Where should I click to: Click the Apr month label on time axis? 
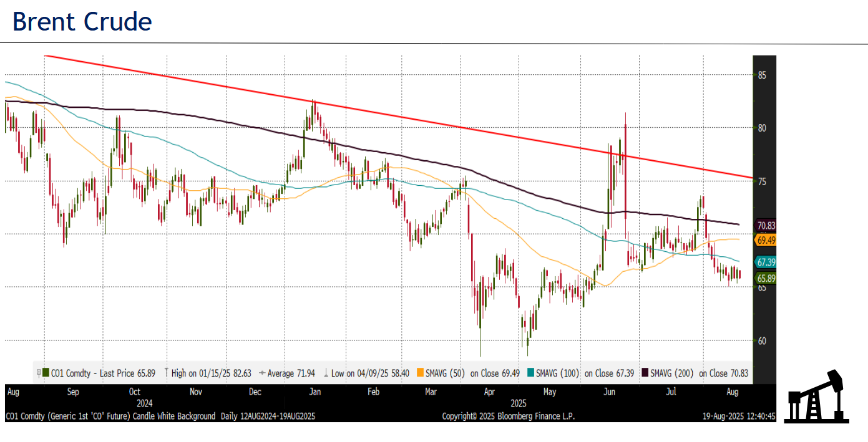(490, 392)
